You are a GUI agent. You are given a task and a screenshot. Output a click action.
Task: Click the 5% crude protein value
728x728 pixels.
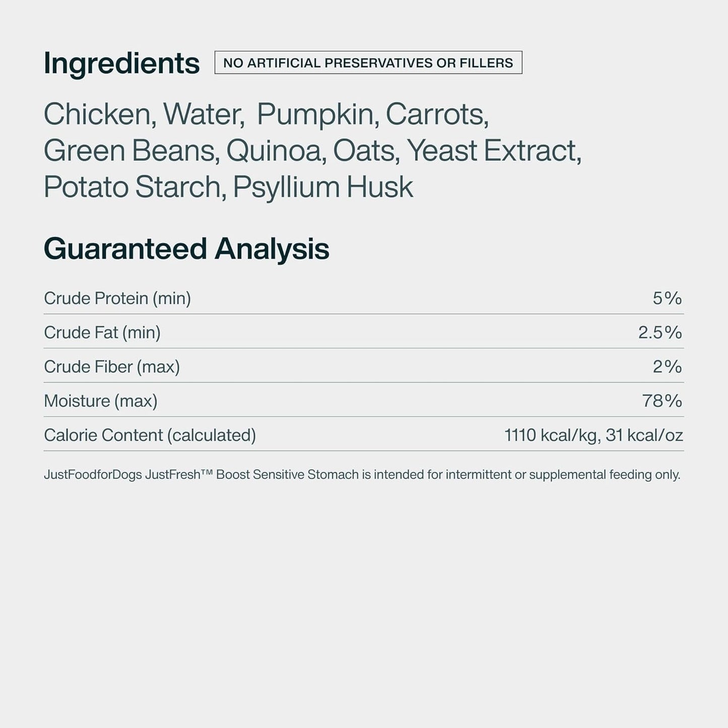pyautogui.click(x=667, y=298)
